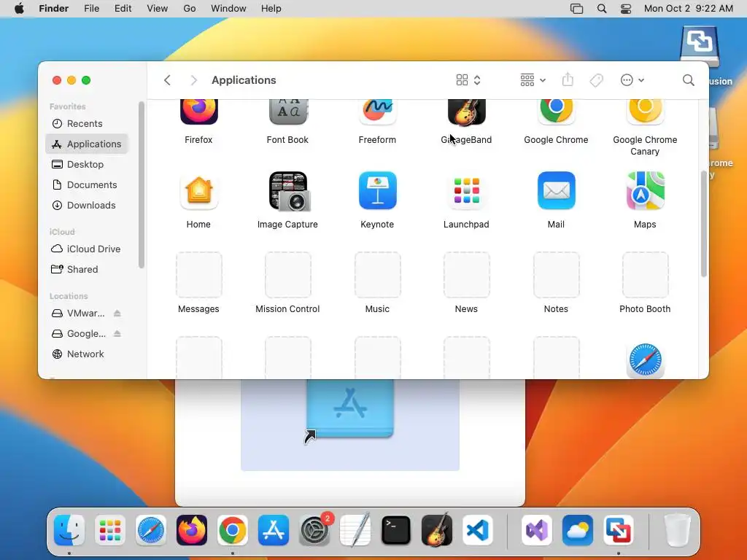Select the Freeform app icon

click(x=377, y=112)
